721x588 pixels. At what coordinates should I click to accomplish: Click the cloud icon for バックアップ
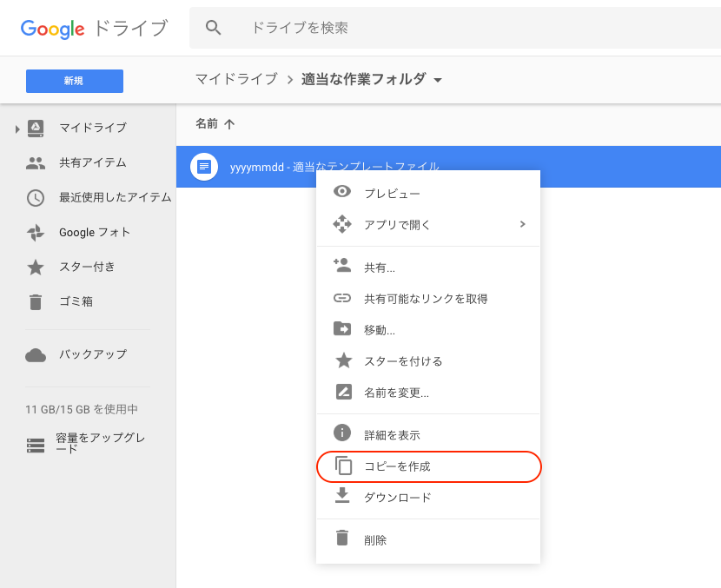click(x=36, y=355)
